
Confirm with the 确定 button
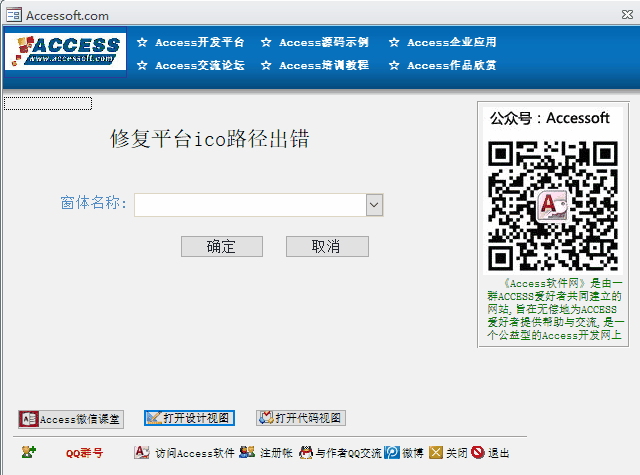pos(222,246)
